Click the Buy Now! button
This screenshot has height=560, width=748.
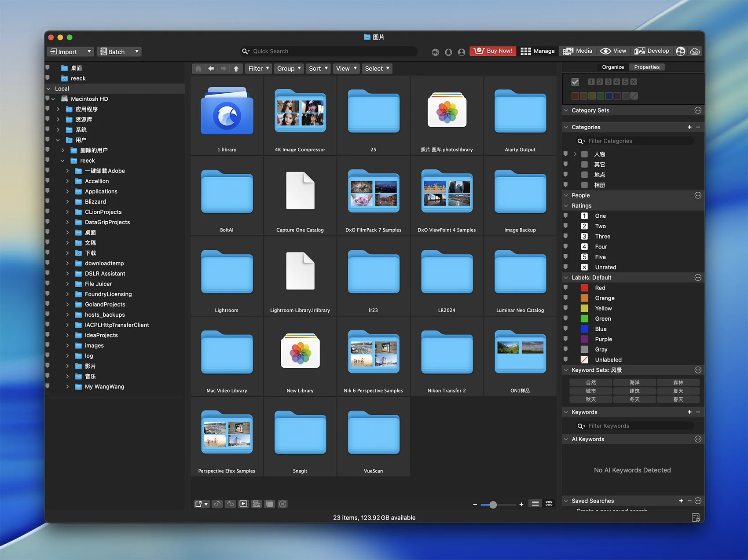coord(492,51)
